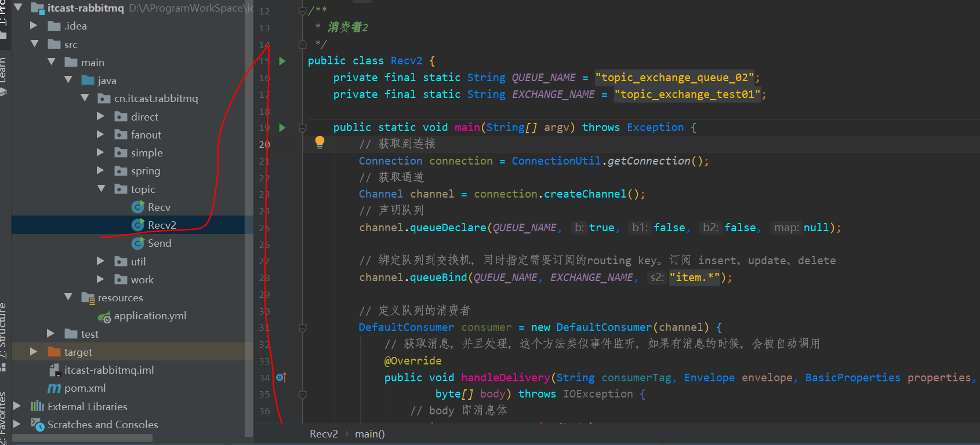Collapse the java folder arrow
This screenshot has height=445, width=980.
[x=68, y=80]
